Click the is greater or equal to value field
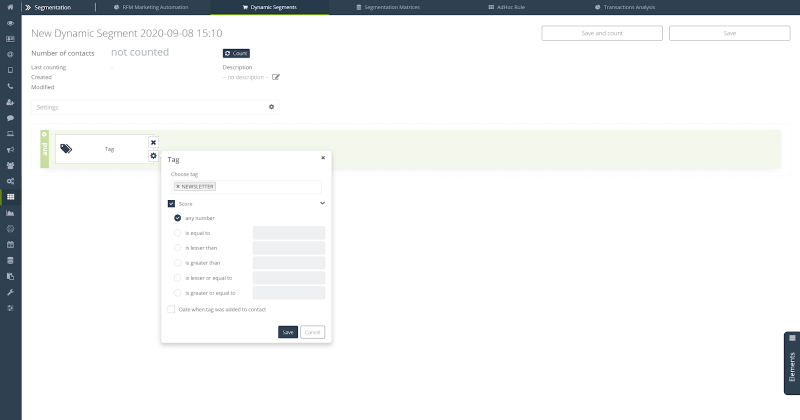Viewport: 800px width, 420px height. (289, 293)
